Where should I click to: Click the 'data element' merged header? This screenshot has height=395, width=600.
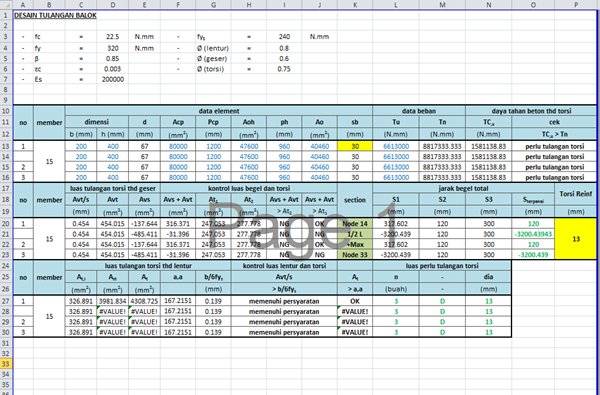(219, 111)
